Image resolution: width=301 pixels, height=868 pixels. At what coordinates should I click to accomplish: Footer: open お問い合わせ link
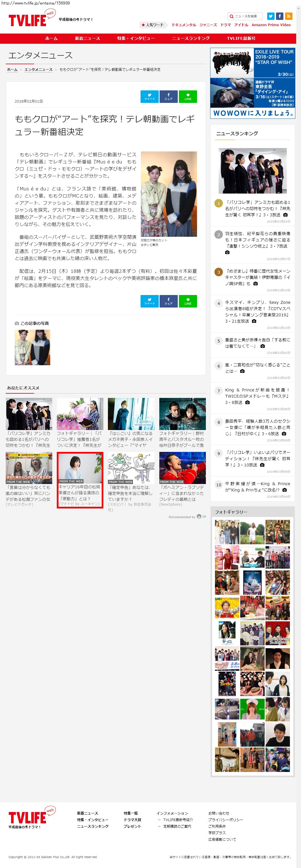pyautogui.click(x=219, y=813)
